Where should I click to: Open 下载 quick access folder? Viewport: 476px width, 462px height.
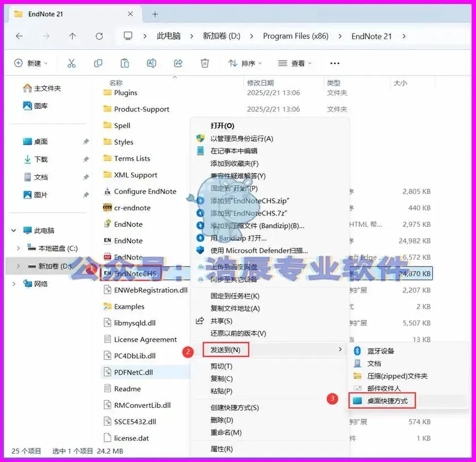pyautogui.click(x=36, y=159)
